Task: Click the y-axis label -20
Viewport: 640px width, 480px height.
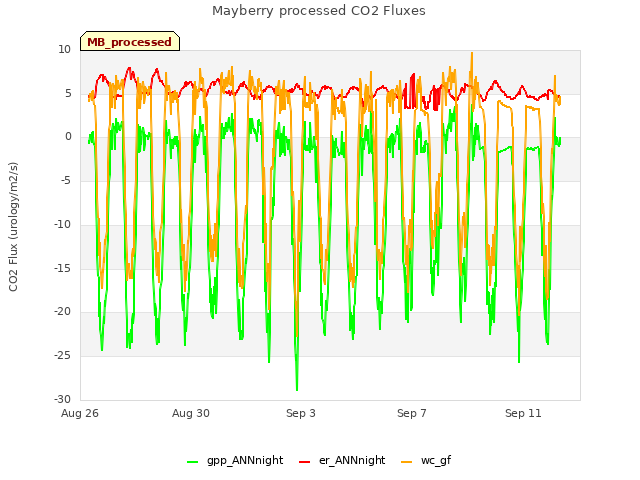Action: [x=63, y=311]
